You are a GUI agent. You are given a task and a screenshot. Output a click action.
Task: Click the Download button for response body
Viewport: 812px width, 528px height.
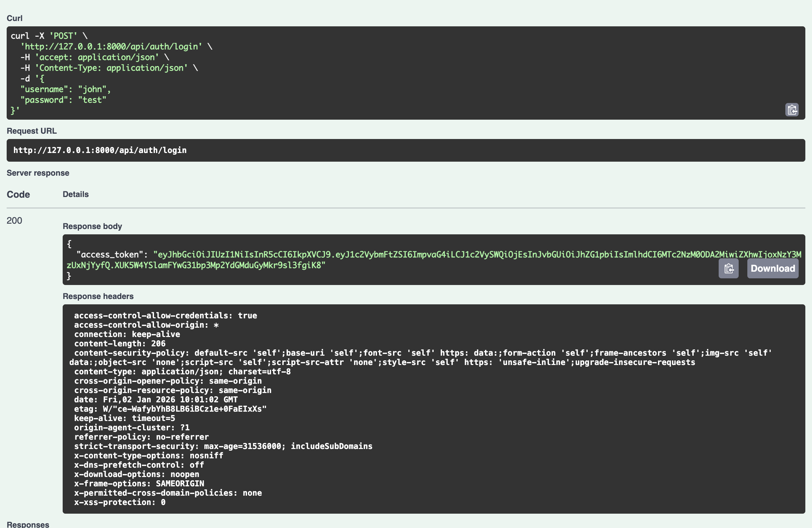pyautogui.click(x=772, y=268)
